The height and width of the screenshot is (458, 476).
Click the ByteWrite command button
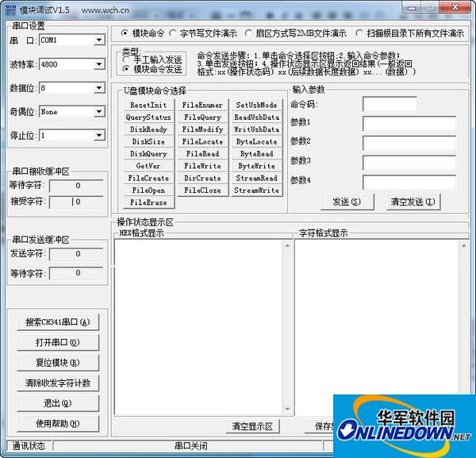(x=257, y=166)
